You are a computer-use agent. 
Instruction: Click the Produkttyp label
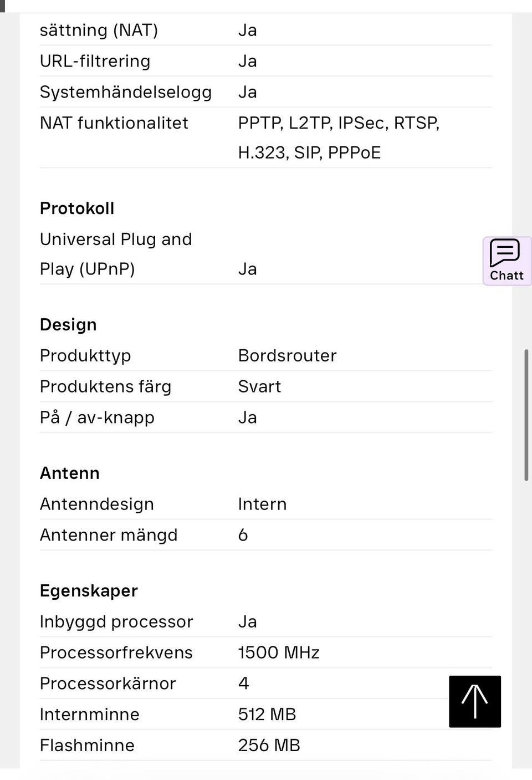(85, 356)
